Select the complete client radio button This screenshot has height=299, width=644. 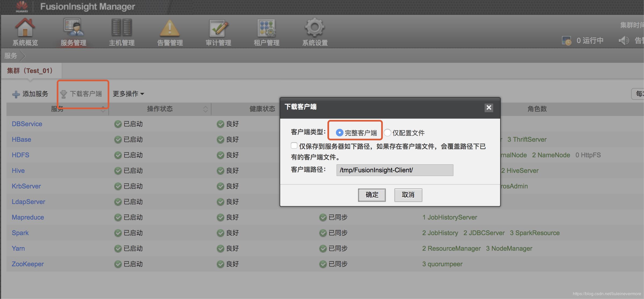pos(340,133)
